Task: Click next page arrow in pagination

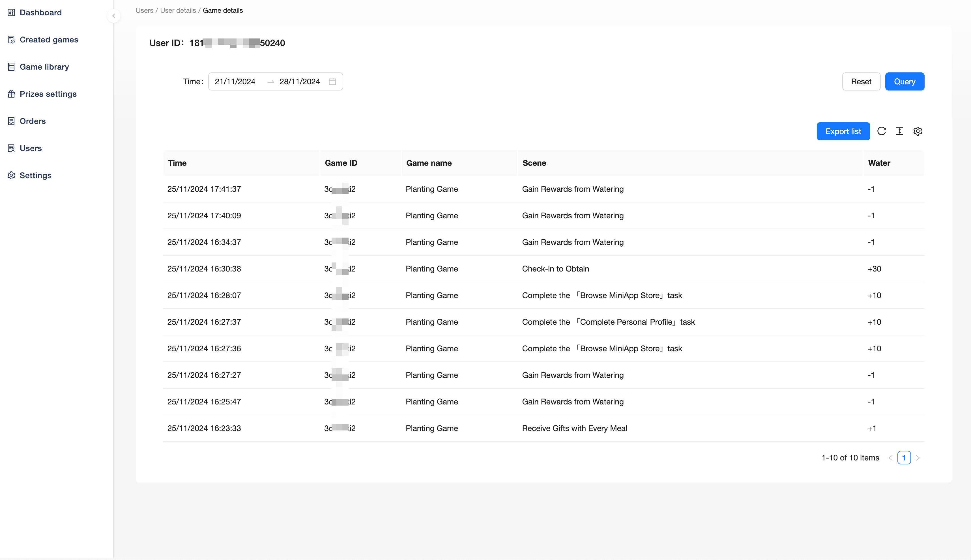Action: pyautogui.click(x=918, y=458)
